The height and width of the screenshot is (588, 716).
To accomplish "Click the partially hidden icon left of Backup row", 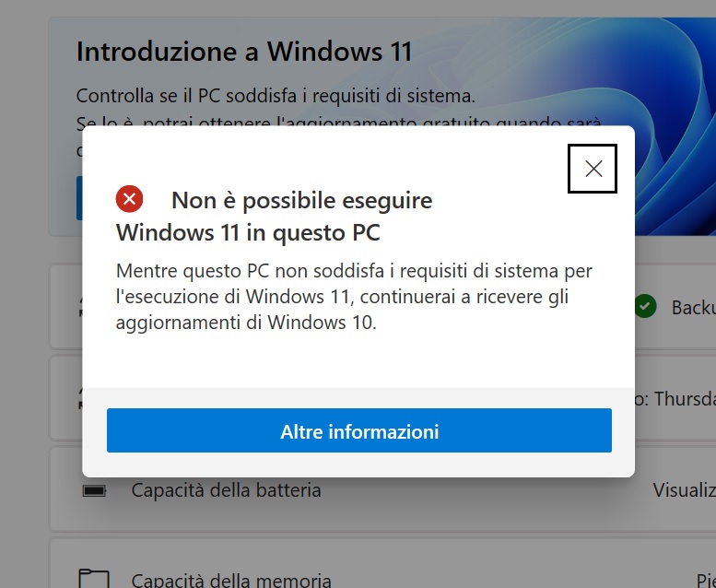I will point(80,307).
